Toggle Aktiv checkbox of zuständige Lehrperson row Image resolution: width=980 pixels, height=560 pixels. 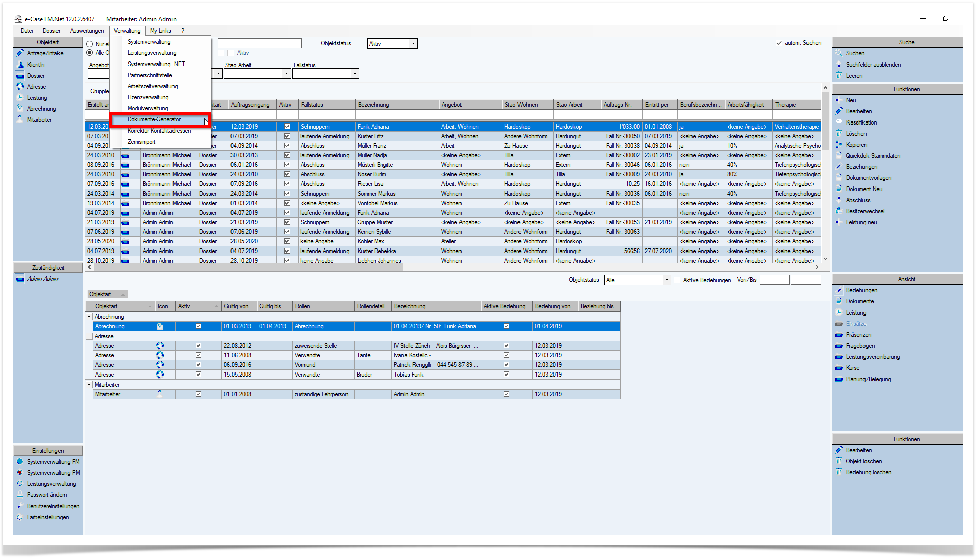[198, 394]
